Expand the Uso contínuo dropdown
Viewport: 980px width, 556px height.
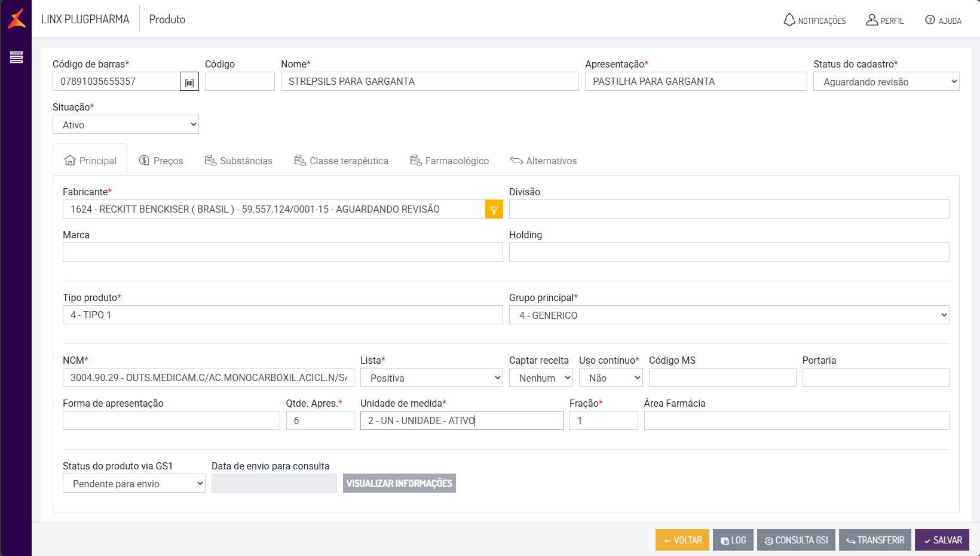[611, 378]
